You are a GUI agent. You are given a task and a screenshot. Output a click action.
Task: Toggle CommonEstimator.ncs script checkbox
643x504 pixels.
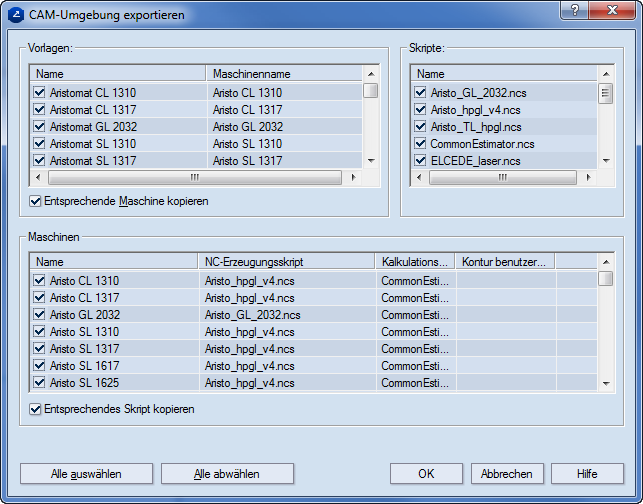coord(420,144)
